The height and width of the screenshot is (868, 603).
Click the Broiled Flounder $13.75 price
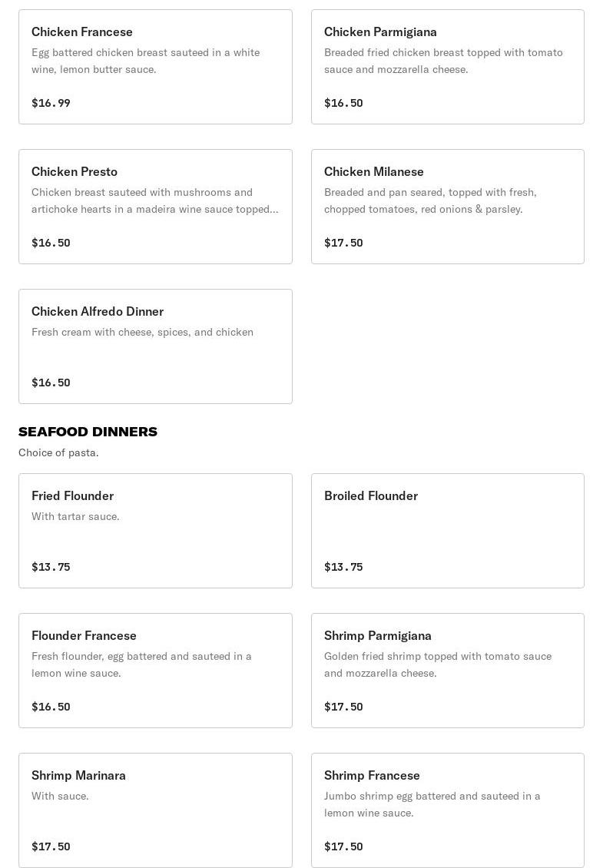[x=343, y=567]
